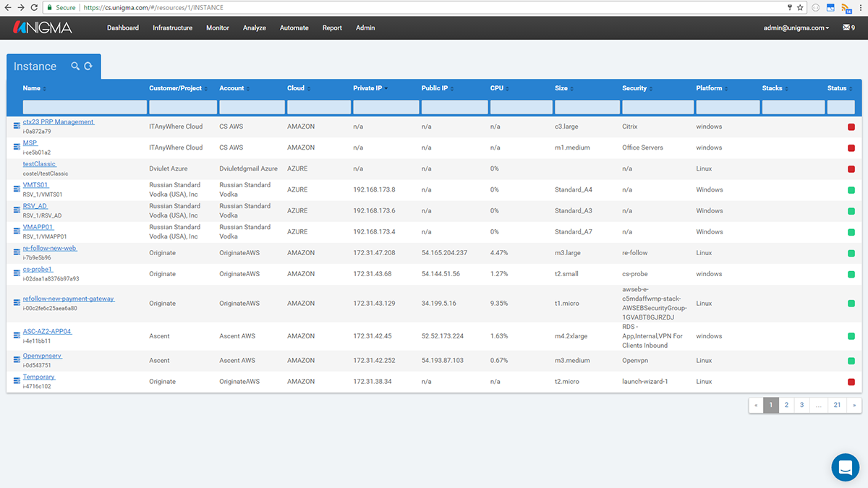The width and height of the screenshot is (868, 488).
Task: Click the browser back arrow
Action: click(x=7, y=7)
